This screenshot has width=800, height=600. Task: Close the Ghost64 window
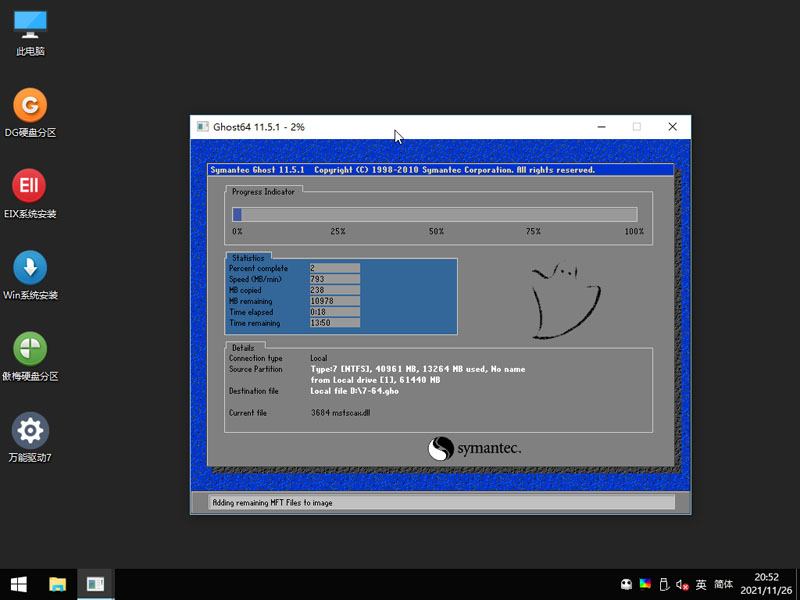click(x=672, y=127)
